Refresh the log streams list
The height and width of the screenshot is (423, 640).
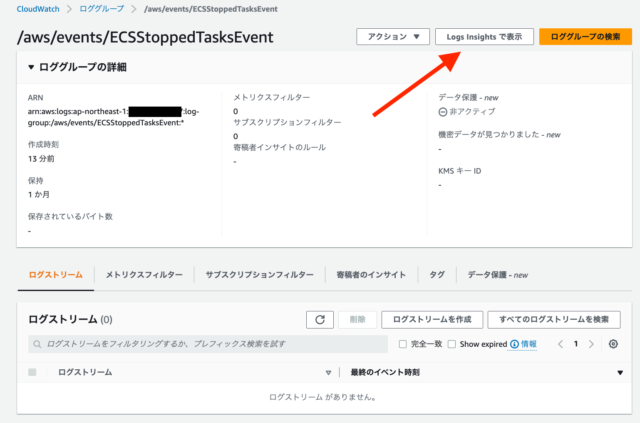click(320, 320)
